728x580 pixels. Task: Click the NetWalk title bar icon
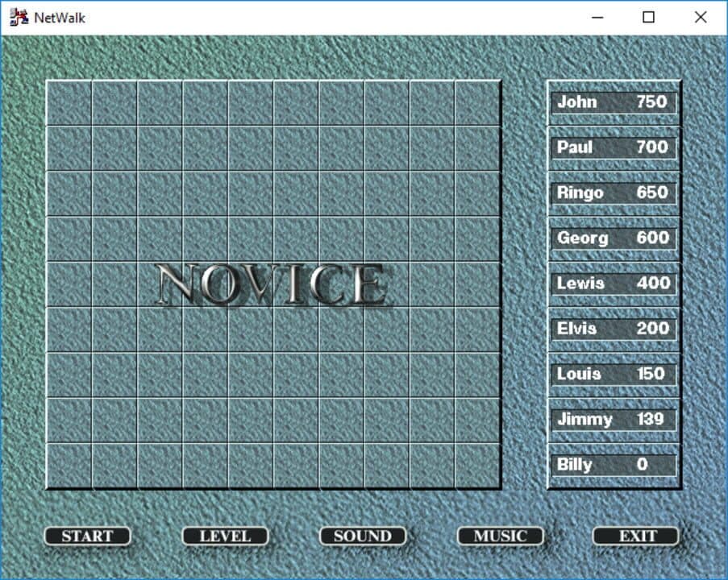point(19,18)
